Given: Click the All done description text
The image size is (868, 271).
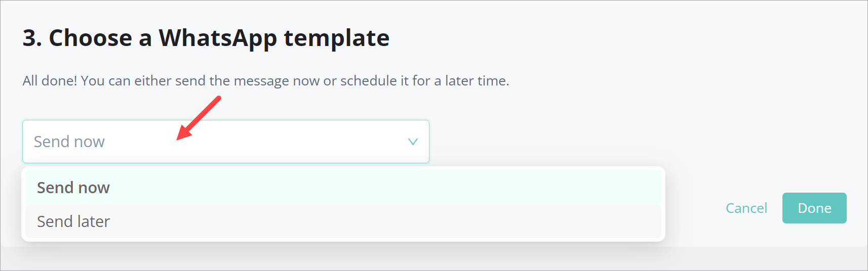Looking at the screenshot, I should [266, 81].
